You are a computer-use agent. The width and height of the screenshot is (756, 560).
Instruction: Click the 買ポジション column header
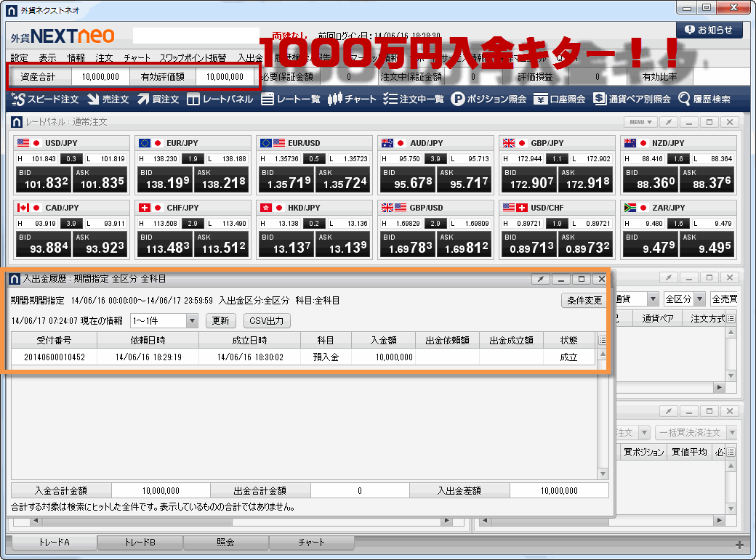pos(643,452)
